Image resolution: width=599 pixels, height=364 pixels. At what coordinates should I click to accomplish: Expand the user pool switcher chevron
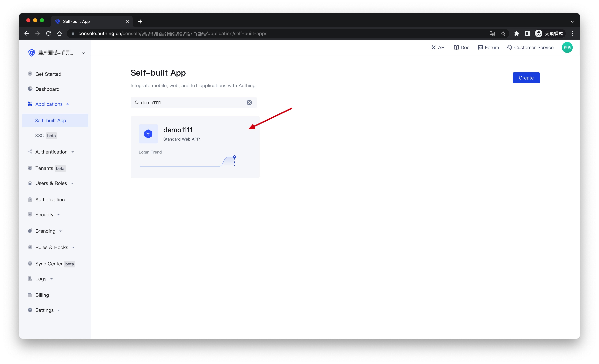(x=83, y=53)
